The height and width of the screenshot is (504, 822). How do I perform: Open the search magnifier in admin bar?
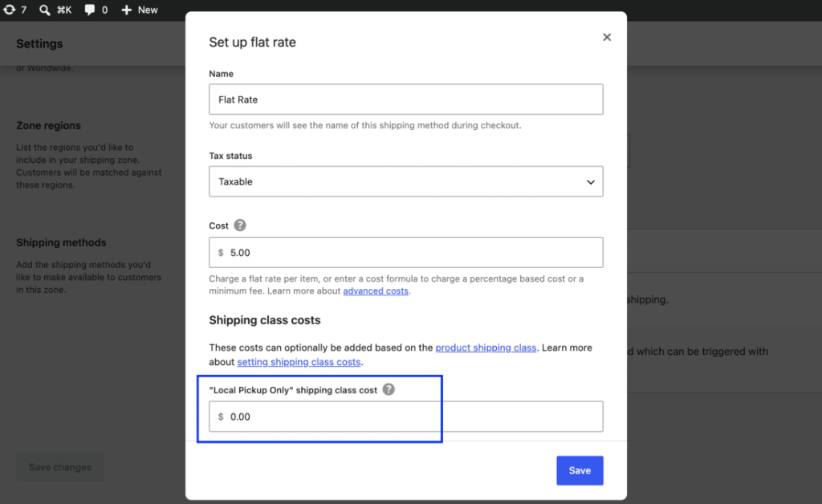(45, 10)
